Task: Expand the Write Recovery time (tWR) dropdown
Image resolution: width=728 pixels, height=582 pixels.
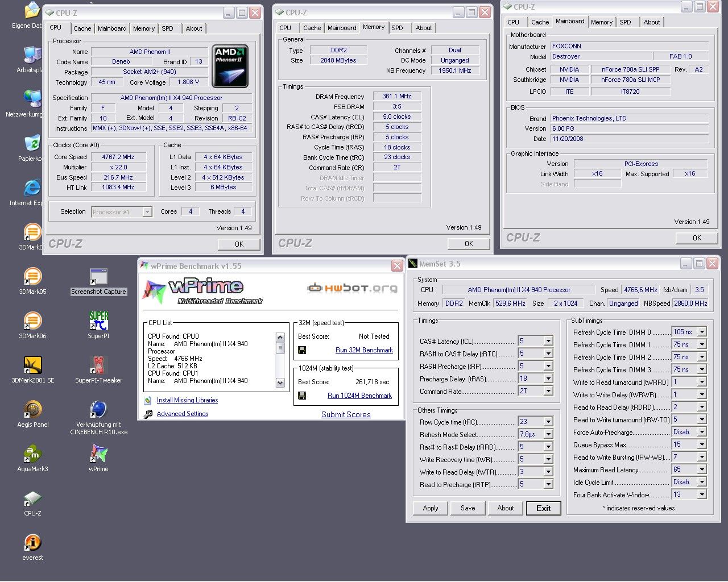Action: tap(548, 459)
